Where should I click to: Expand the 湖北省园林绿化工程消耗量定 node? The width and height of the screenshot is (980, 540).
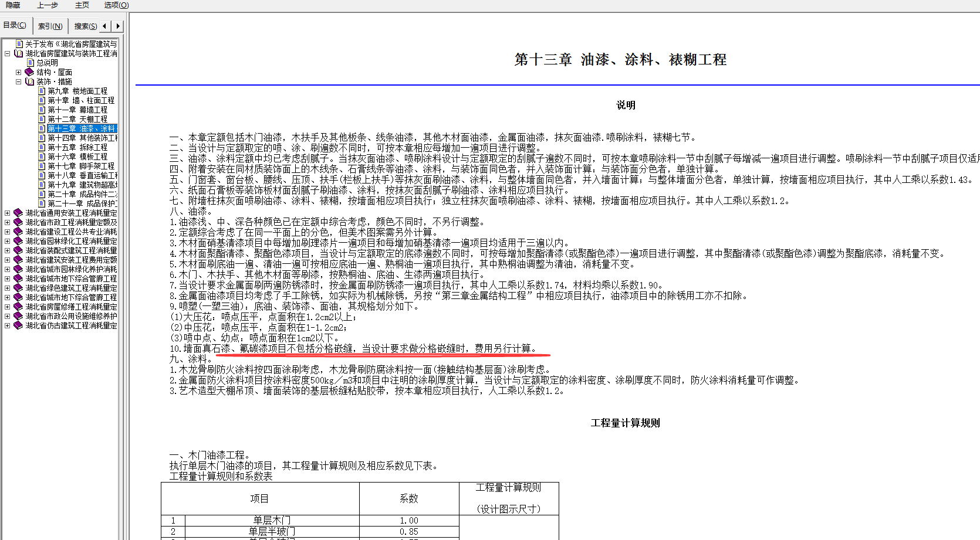[x=7, y=241]
